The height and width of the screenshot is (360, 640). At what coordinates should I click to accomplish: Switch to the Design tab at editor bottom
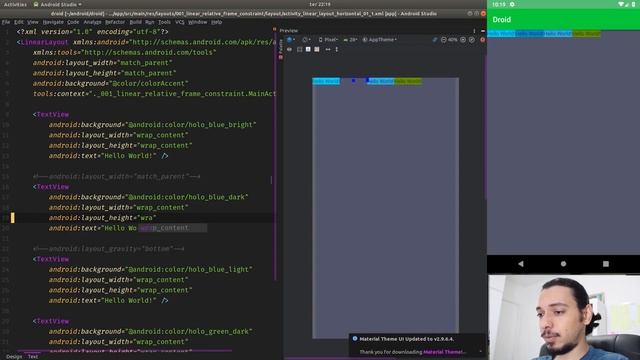click(14, 356)
